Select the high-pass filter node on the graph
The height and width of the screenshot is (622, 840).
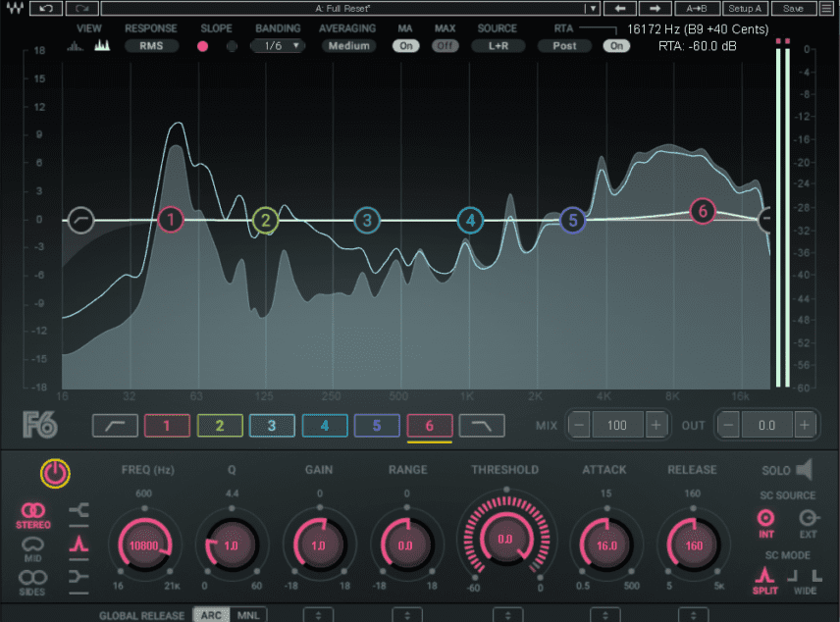tap(80, 220)
